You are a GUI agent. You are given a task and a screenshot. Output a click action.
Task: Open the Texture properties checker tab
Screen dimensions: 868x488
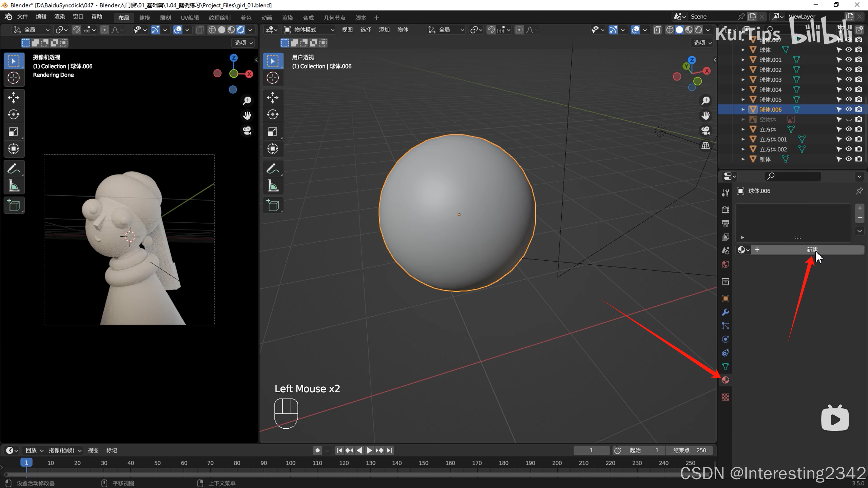[x=725, y=397]
